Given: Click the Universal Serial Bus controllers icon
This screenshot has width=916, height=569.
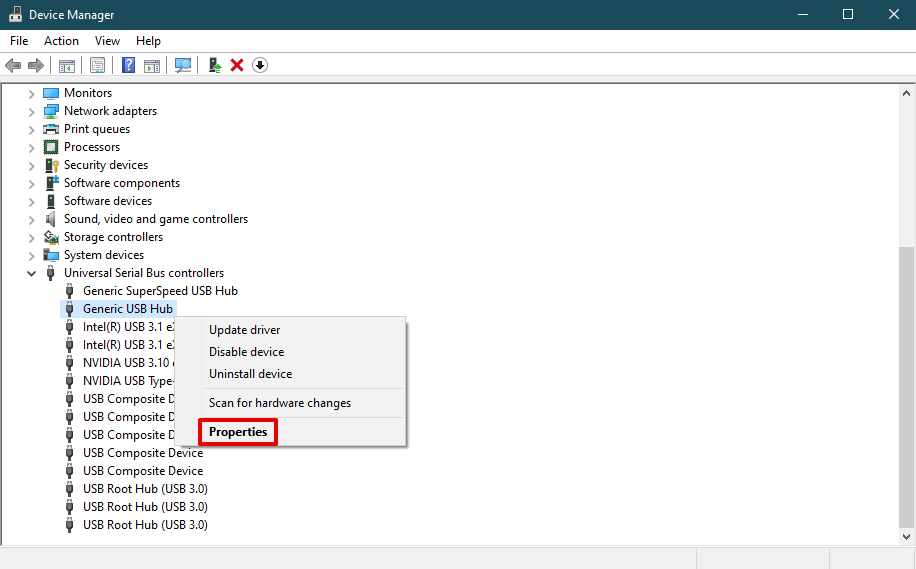Looking at the screenshot, I should (51, 273).
